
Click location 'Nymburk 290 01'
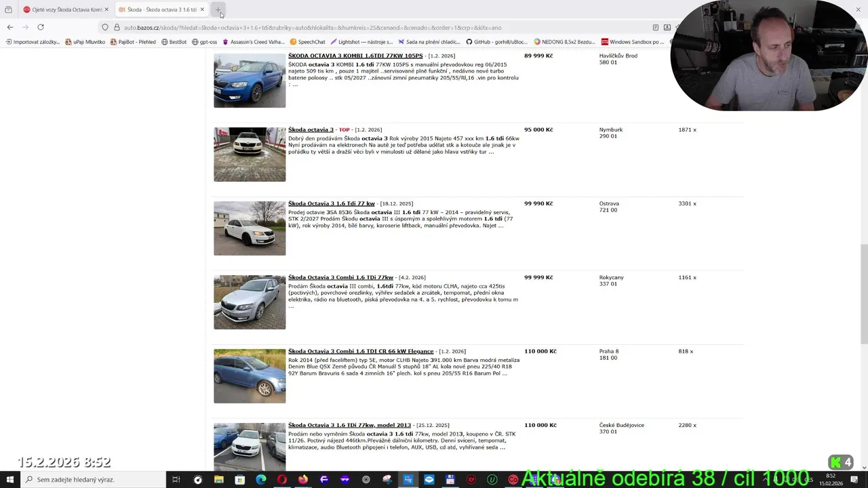(611, 133)
